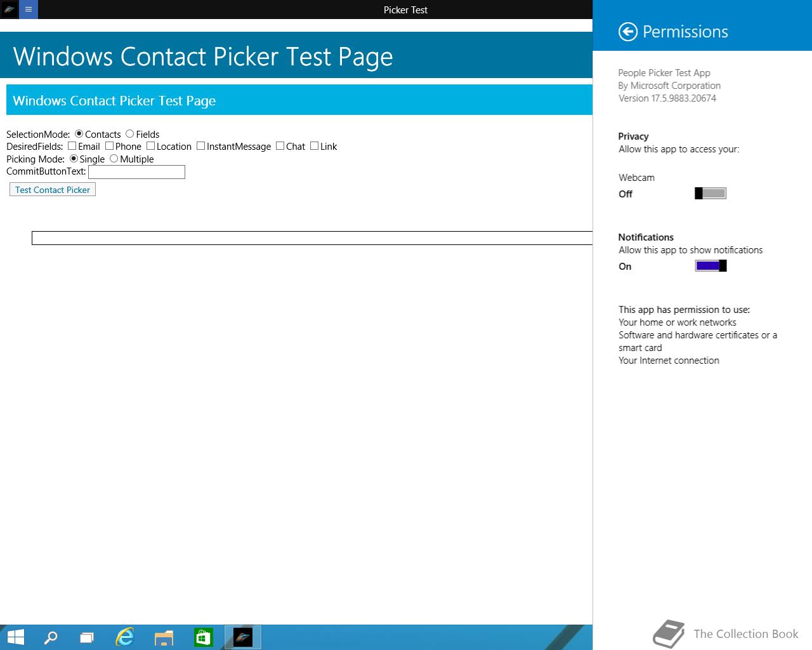812x650 pixels.
Task: Click the empty results output box
Action: tap(312, 238)
